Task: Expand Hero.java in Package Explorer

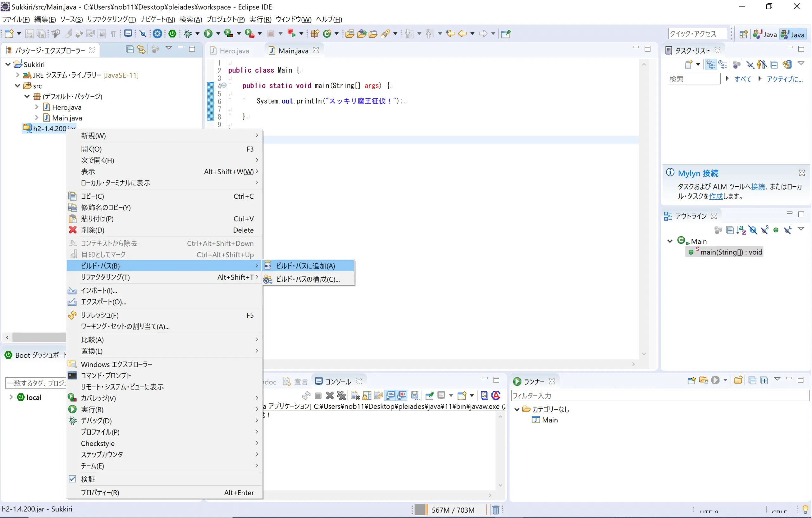Action: [37, 107]
